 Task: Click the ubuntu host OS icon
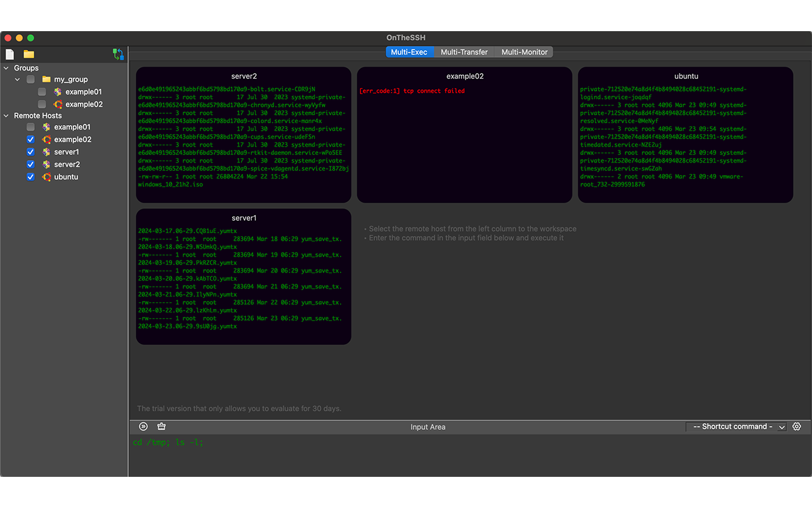(46, 177)
